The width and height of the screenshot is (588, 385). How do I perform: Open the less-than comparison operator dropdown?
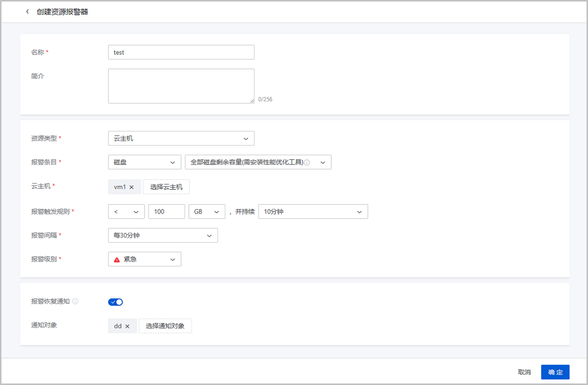coord(126,212)
